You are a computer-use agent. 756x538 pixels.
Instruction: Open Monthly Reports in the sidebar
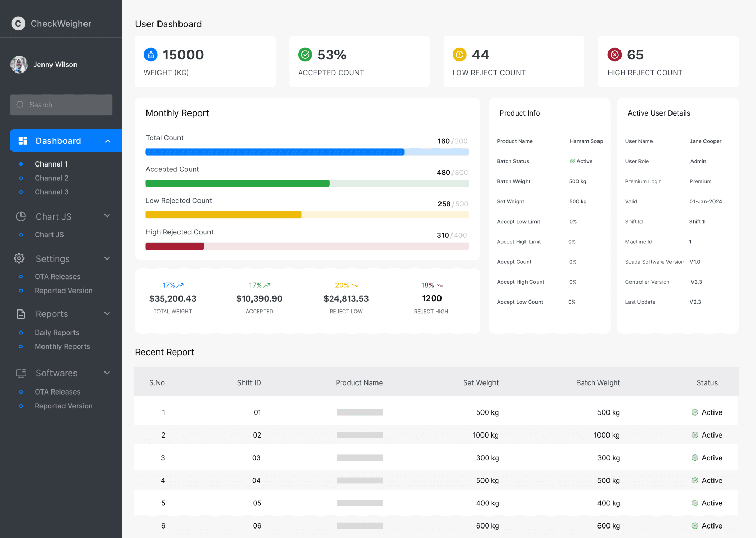tap(62, 347)
